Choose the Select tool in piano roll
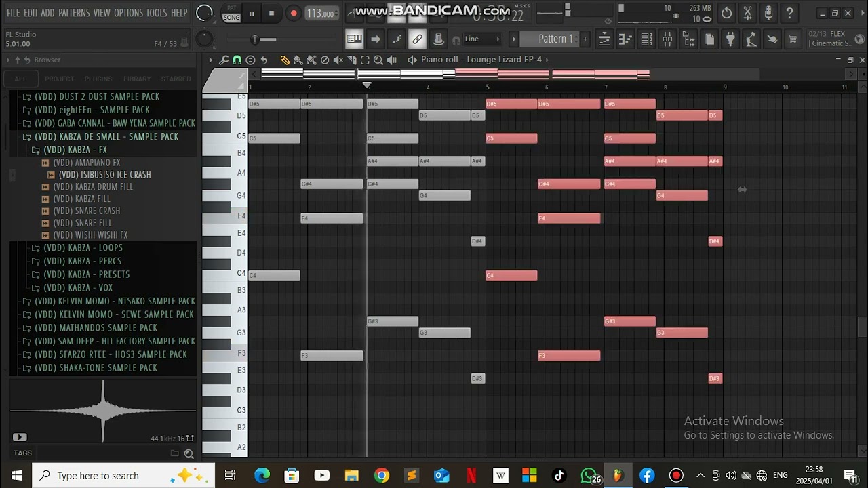Image resolution: width=868 pixels, height=488 pixels. pyautogui.click(x=365, y=60)
